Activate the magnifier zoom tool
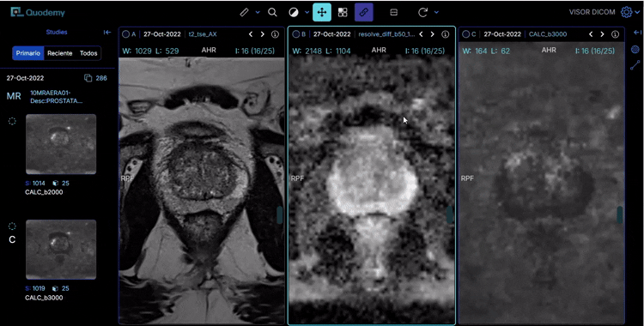This screenshot has width=644, height=326. click(272, 12)
